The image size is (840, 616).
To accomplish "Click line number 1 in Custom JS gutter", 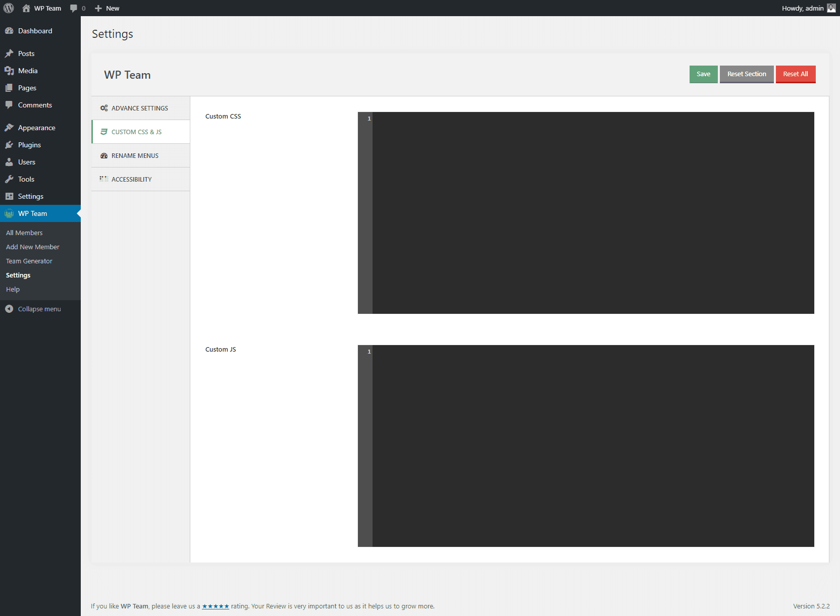I will click(369, 352).
